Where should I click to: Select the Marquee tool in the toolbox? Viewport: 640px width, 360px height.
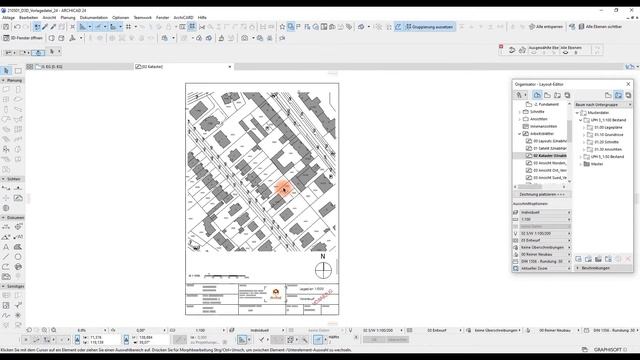pos(18,71)
